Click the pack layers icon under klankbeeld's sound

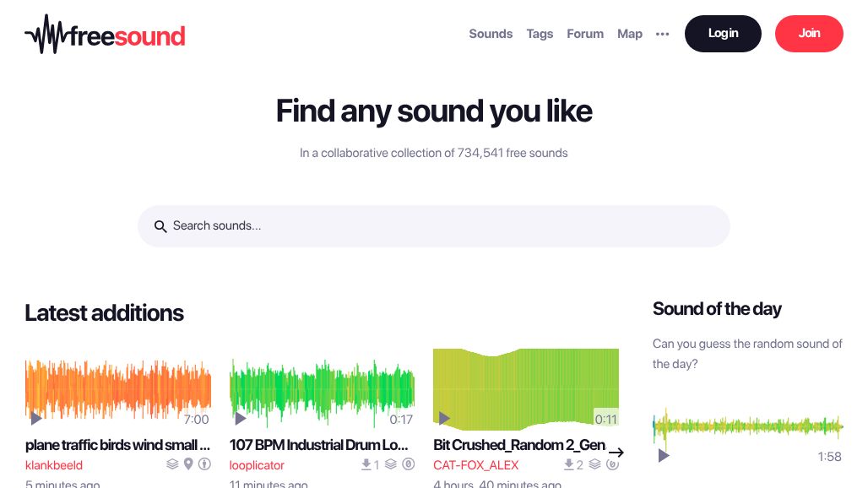pyautogui.click(x=172, y=464)
